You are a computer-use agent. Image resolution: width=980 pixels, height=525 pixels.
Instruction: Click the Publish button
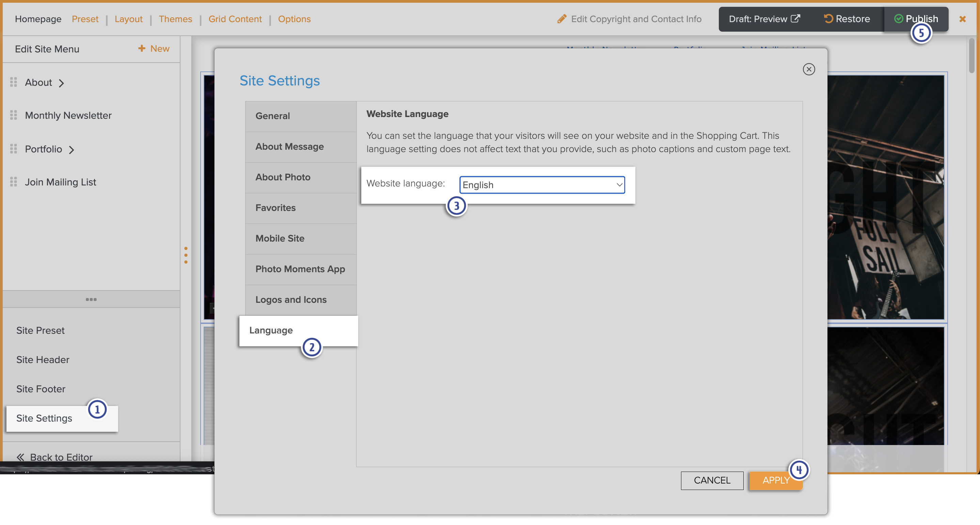(x=916, y=19)
